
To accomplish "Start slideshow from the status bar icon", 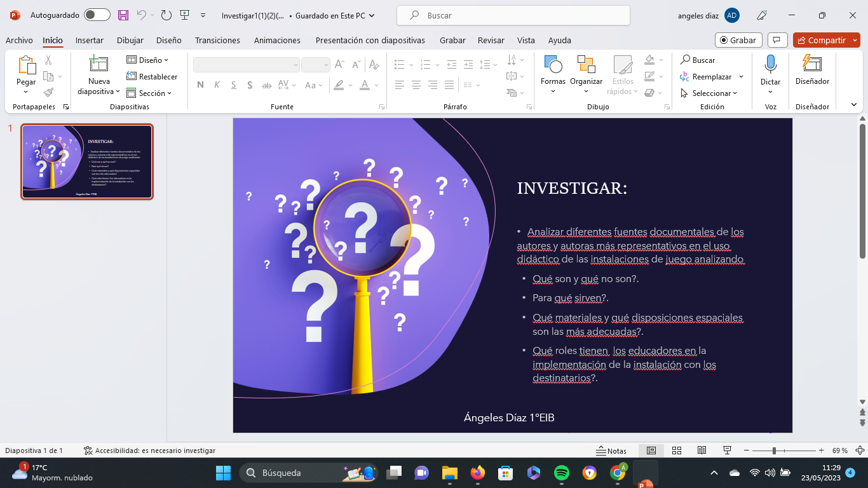I will click(727, 451).
